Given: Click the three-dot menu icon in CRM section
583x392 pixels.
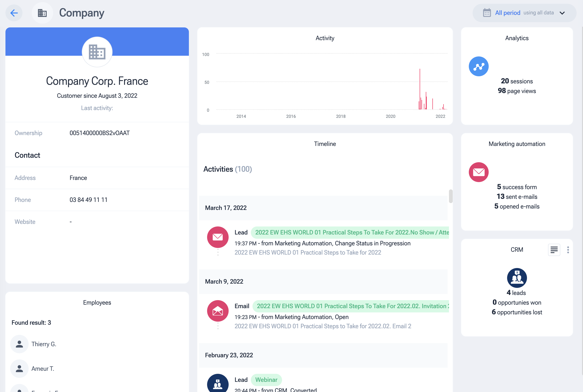Looking at the screenshot, I should [x=568, y=250].
